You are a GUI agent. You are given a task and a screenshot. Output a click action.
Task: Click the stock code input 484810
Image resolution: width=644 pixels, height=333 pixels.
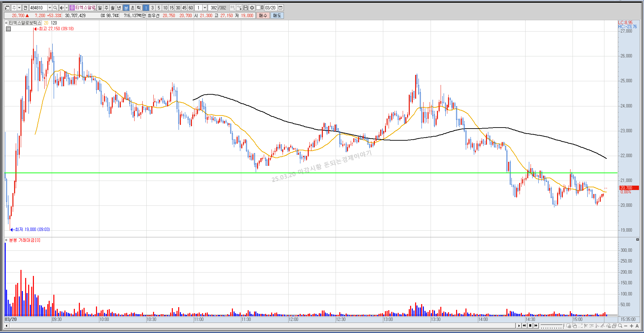click(x=38, y=8)
